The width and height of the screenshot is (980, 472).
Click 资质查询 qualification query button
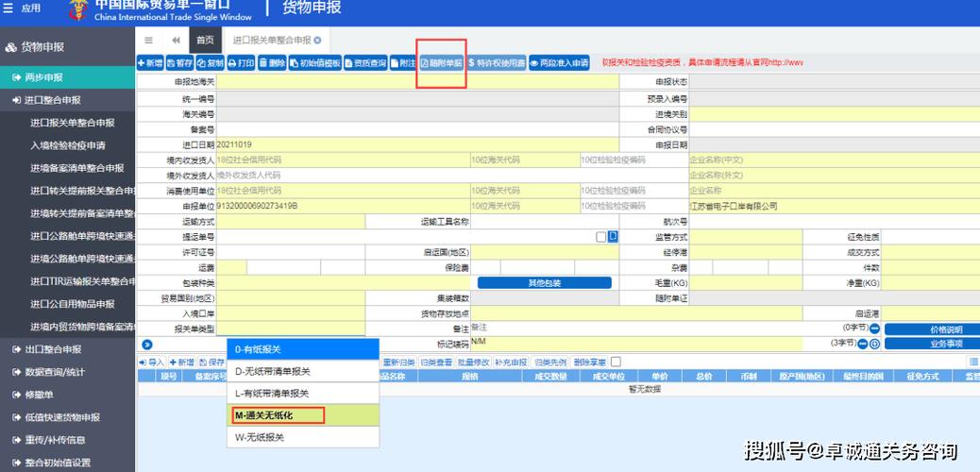[365, 63]
